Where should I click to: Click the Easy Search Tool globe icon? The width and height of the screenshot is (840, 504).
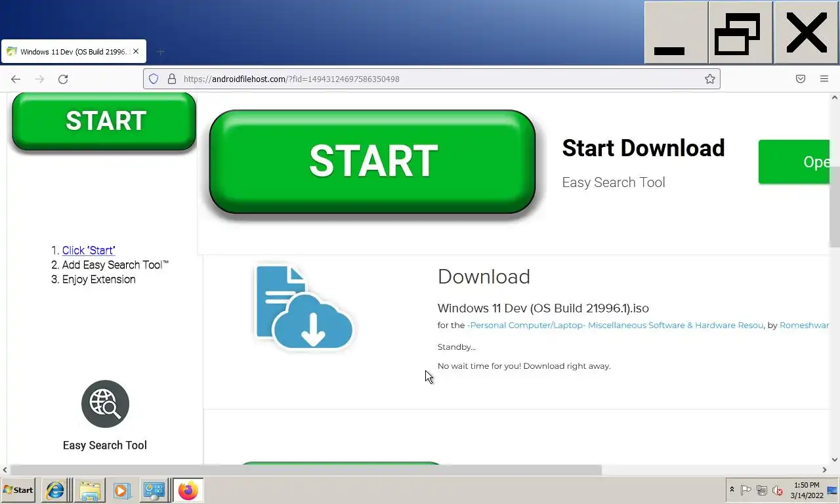click(105, 404)
